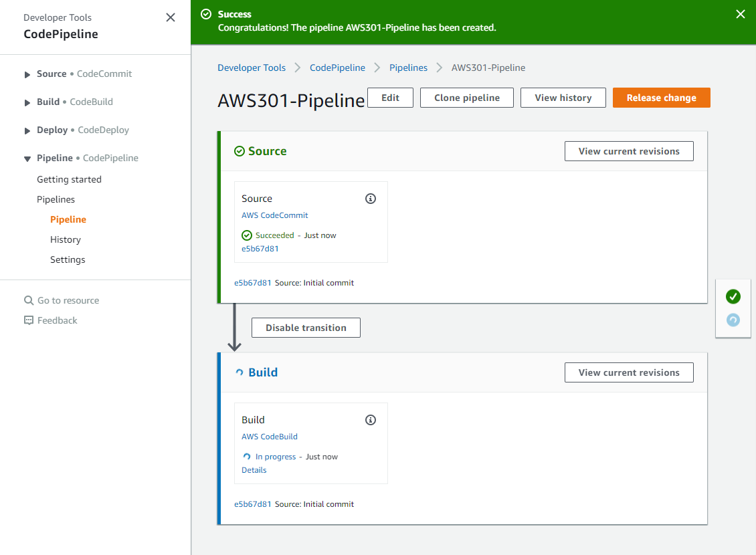756x555 pixels.
Task: Click the Success checkmark icon in banner
Action: (x=206, y=14)
